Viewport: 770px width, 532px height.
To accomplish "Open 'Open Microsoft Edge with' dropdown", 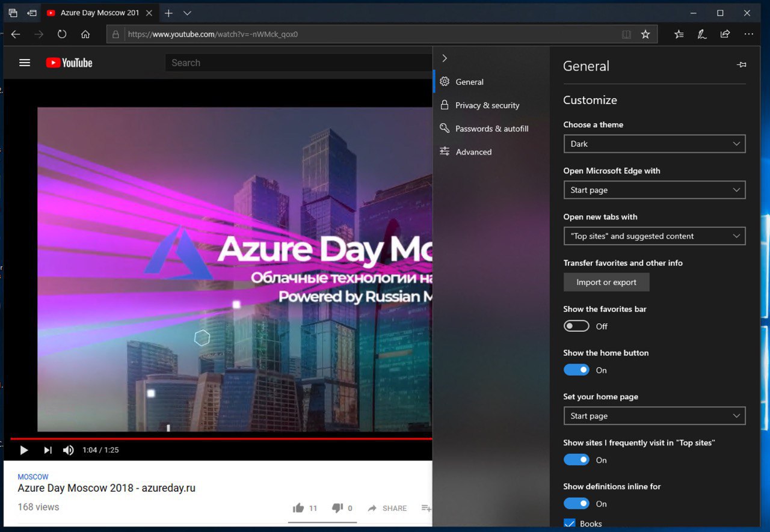I will coord(654,190).
